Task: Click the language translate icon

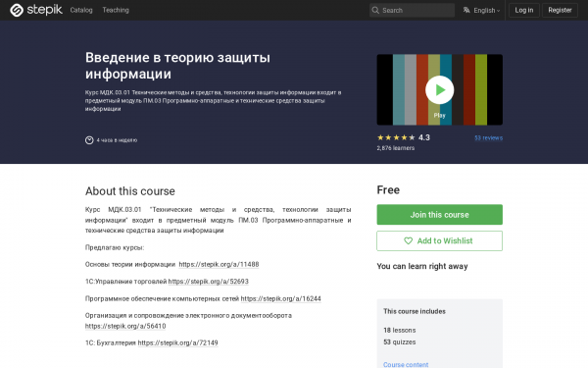Action: [x=466, y=10]
